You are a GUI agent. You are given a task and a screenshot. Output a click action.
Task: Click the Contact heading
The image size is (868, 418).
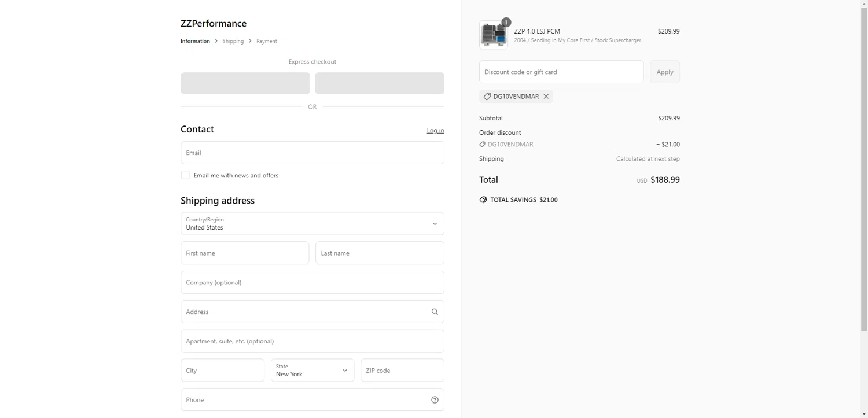point(197,130)
